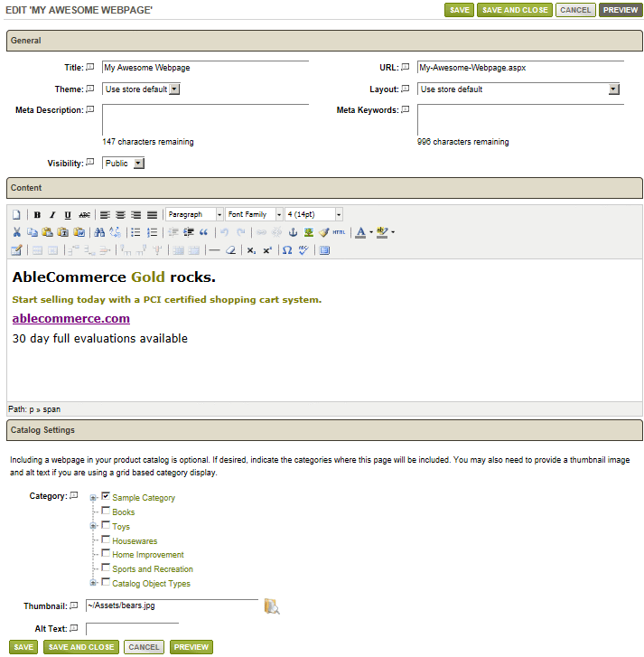Image resolution: width=644 pixels, height=657 pixels.
Task: Insert an image into content
Action: pyautogui.click(x=309, y=232)
